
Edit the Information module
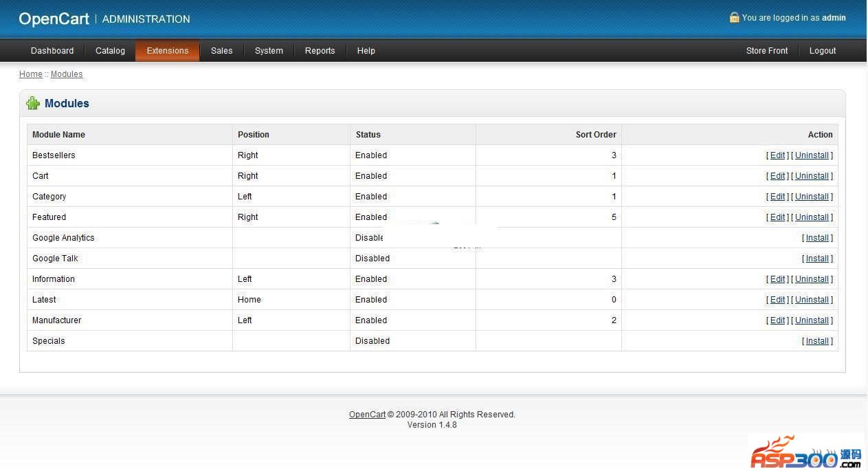point(777,279)
